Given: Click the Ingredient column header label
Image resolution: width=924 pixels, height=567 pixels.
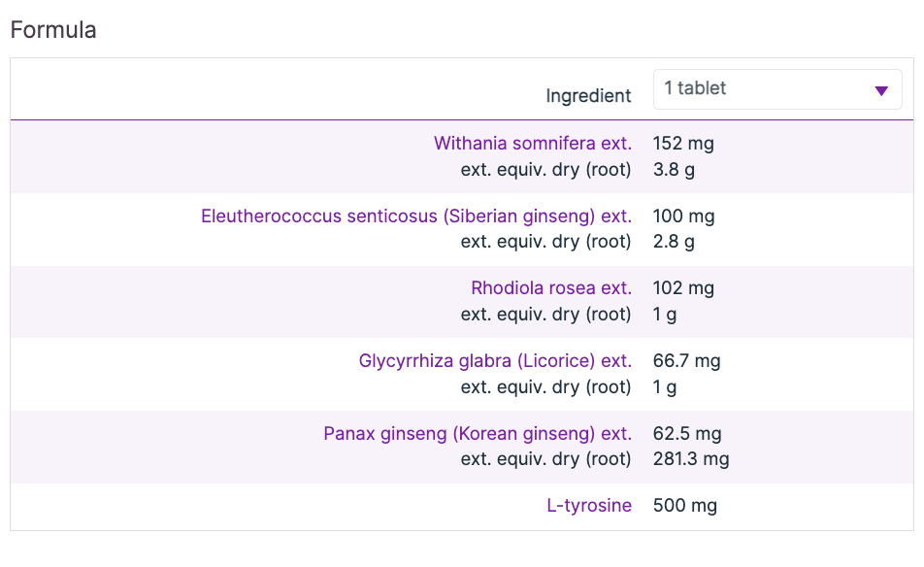Looking at the screenshot, I should (x=588, y=96).
